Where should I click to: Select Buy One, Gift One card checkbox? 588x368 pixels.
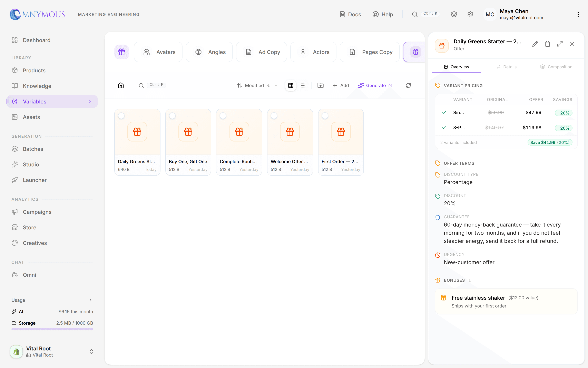172,116
